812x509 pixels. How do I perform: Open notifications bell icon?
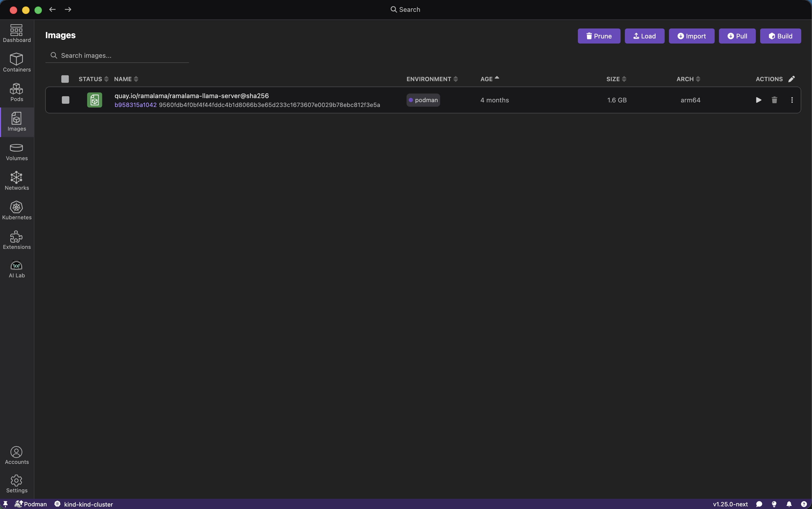coord(789,504)
